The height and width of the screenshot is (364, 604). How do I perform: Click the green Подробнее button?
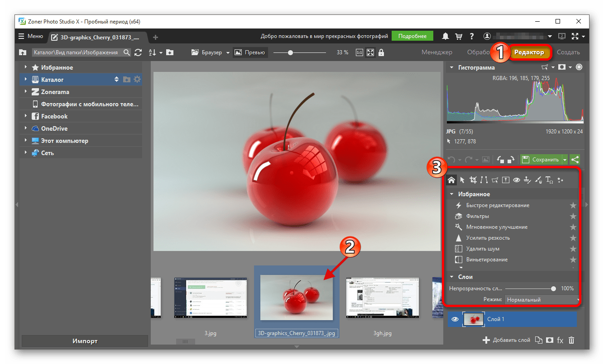[x=412, y=36]
